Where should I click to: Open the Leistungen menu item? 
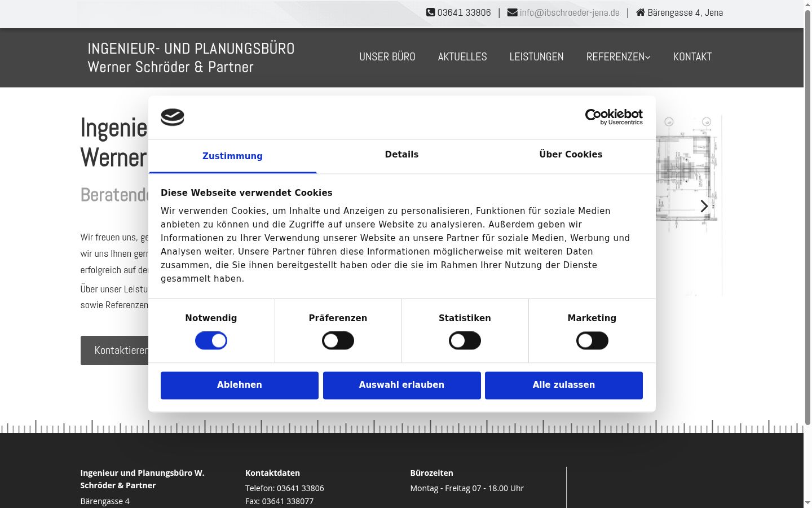click(536, 57)
